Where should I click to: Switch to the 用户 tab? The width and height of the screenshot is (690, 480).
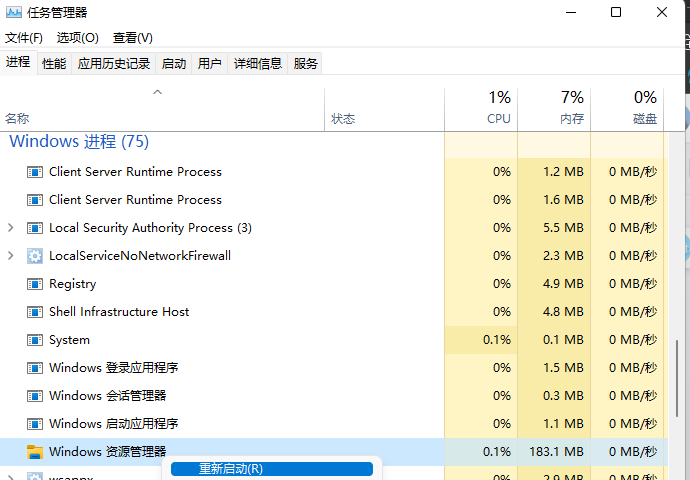(x=209, y=64)
